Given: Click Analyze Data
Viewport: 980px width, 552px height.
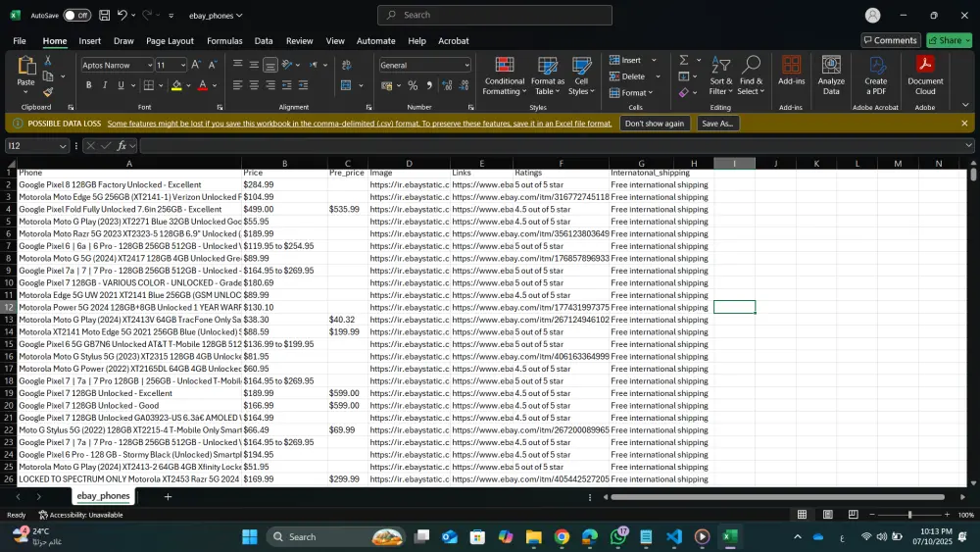Looking at the screenshot, I should (x=831, y=75).
